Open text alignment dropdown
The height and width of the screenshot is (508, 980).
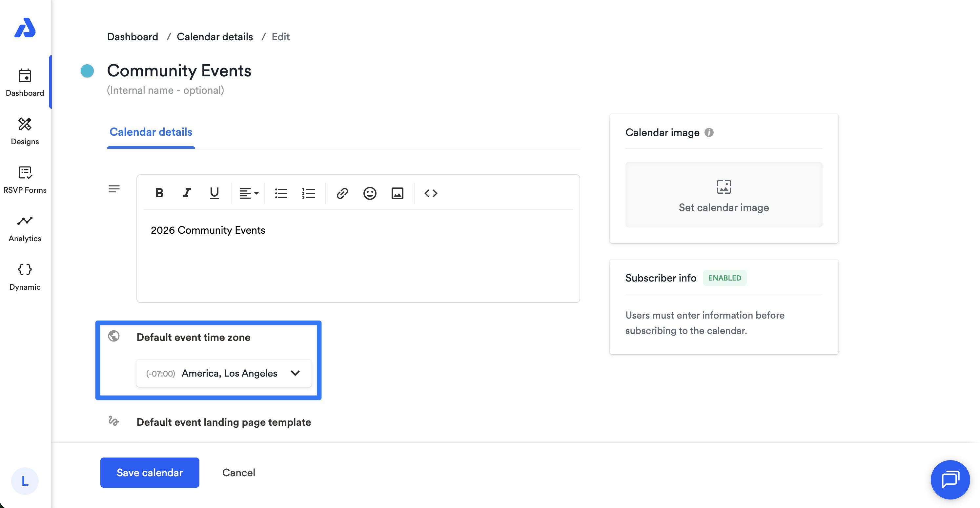(x=248, y=193)
